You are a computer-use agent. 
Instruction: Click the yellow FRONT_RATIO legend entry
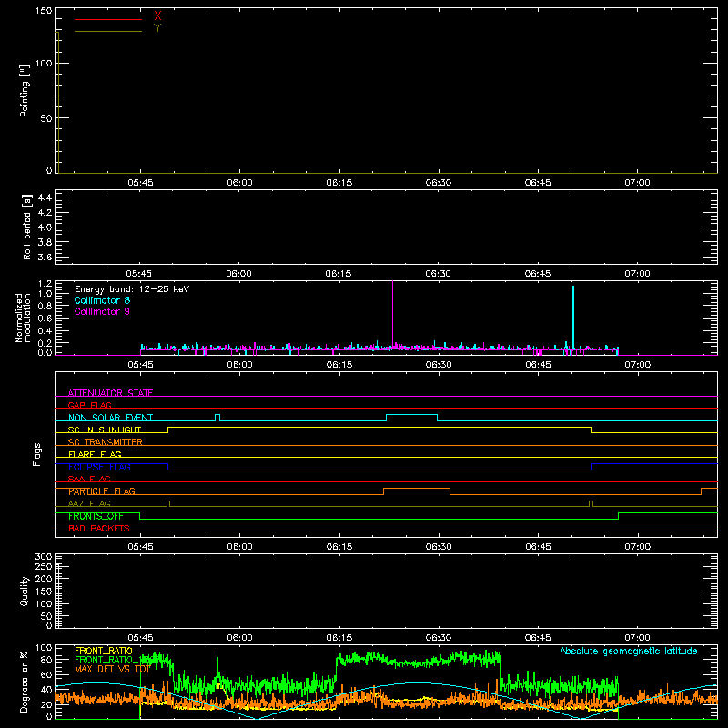pyautogui.click(x=104, y=651)
